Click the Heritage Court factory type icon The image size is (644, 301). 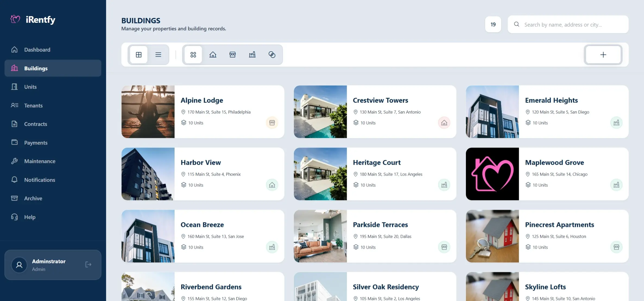pyautogui.click(x=444, y=185)
